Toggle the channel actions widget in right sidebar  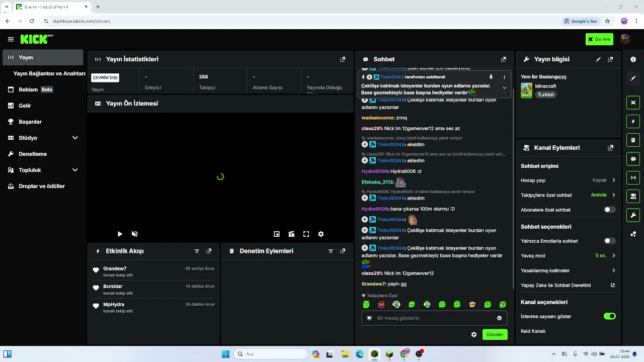click(633, 196)
